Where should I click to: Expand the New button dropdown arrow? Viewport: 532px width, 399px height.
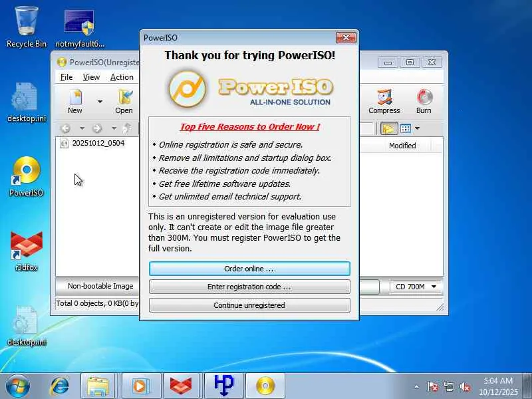pos(100,102)
